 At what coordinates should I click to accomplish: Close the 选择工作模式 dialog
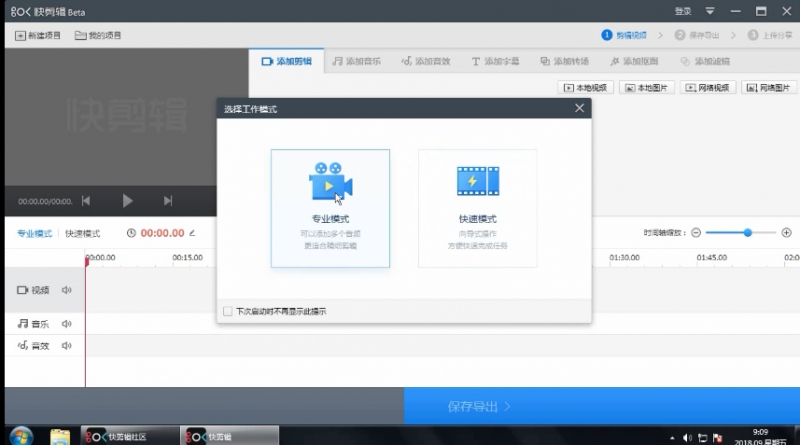(579, 108)
